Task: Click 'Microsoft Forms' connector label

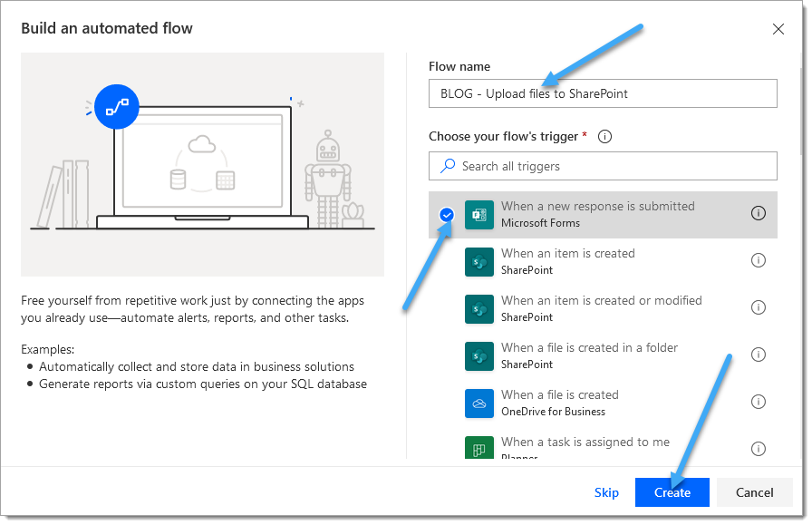Action: coord(540,223)
